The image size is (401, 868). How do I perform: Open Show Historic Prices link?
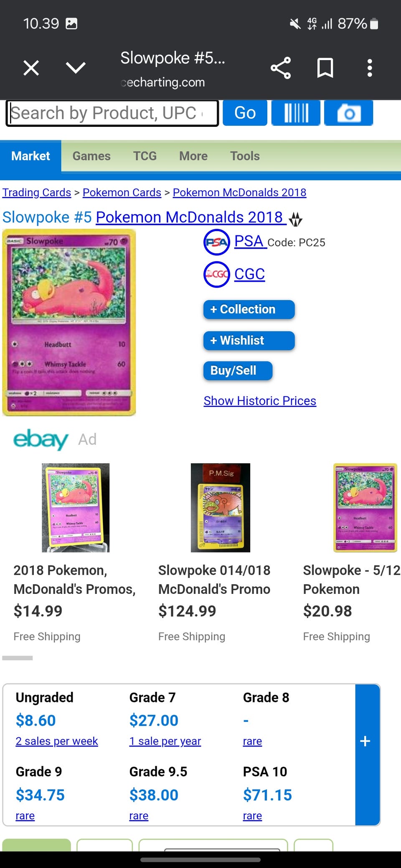pos(260,401)
